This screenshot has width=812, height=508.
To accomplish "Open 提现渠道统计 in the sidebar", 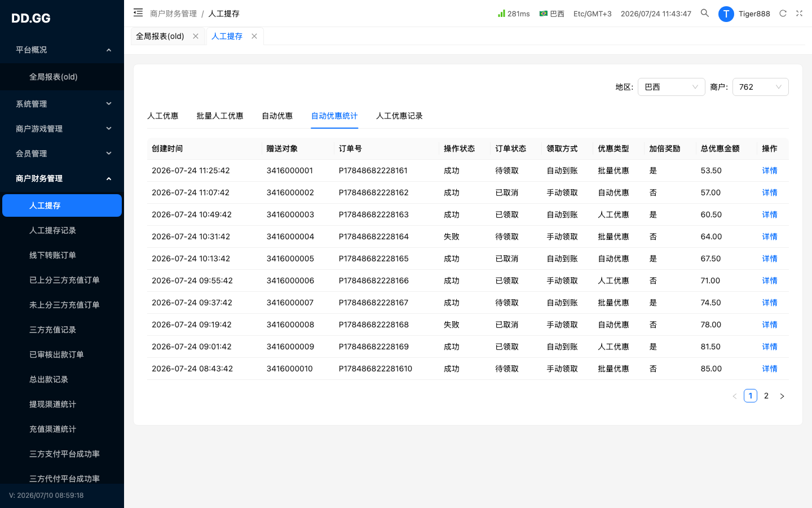I will pyautogui.click(x=62, y=404).
